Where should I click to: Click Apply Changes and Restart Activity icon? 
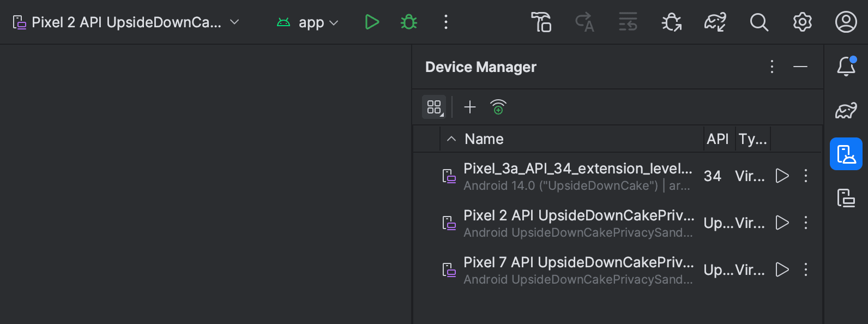[584, 22]
